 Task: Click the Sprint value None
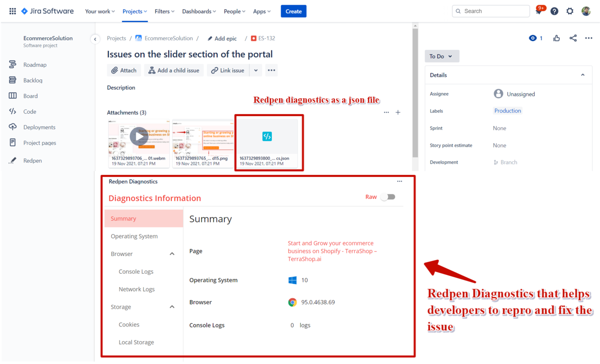(499, 128)
